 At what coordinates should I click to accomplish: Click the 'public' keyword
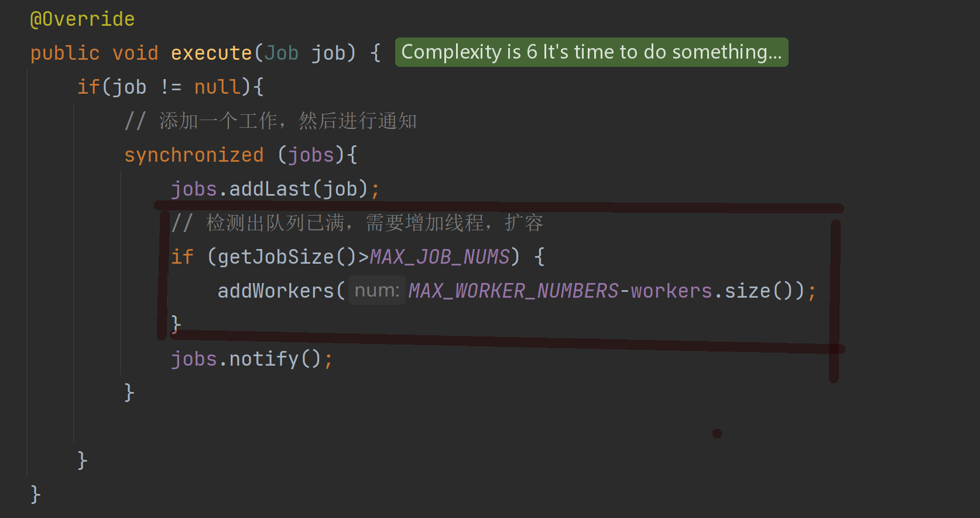(x=65, y=53)
